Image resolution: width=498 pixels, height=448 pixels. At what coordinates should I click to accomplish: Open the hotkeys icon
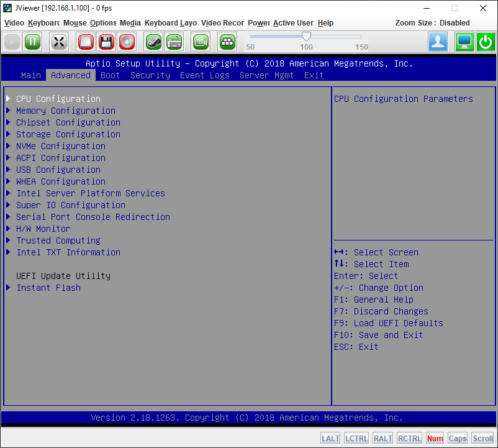click(227, 42)
